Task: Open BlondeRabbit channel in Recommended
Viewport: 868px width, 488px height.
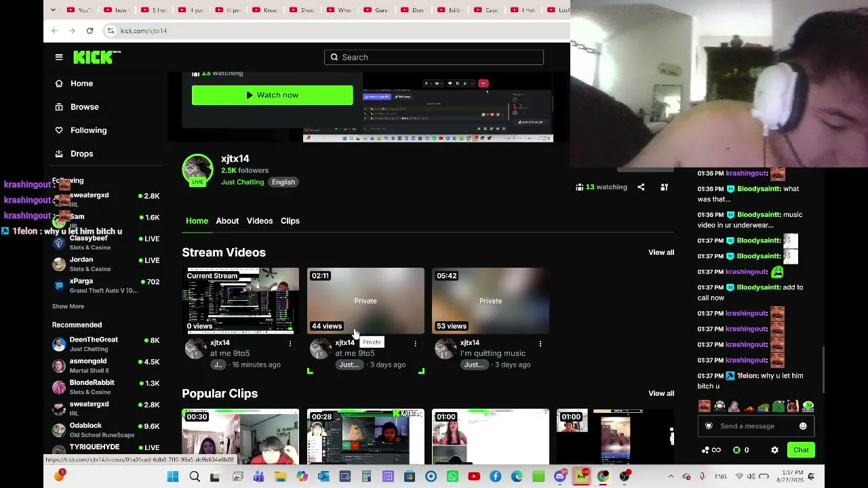Action: [106, 387]
